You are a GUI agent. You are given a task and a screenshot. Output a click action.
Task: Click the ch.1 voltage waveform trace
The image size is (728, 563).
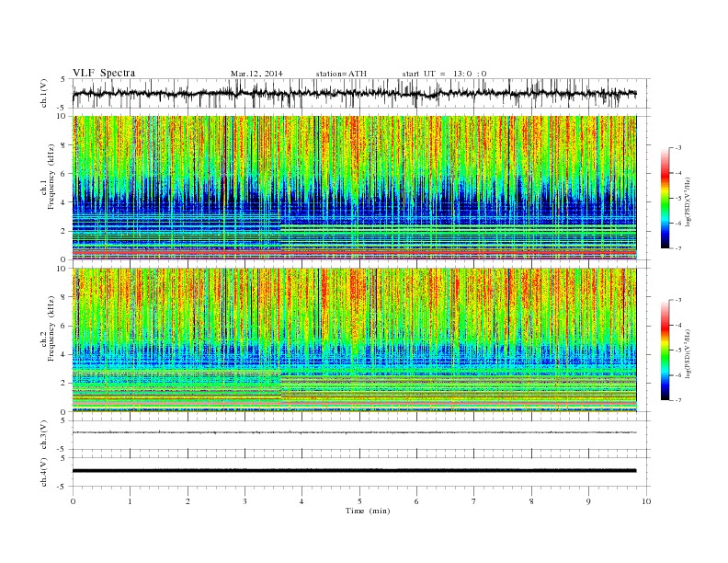[354, 94]
